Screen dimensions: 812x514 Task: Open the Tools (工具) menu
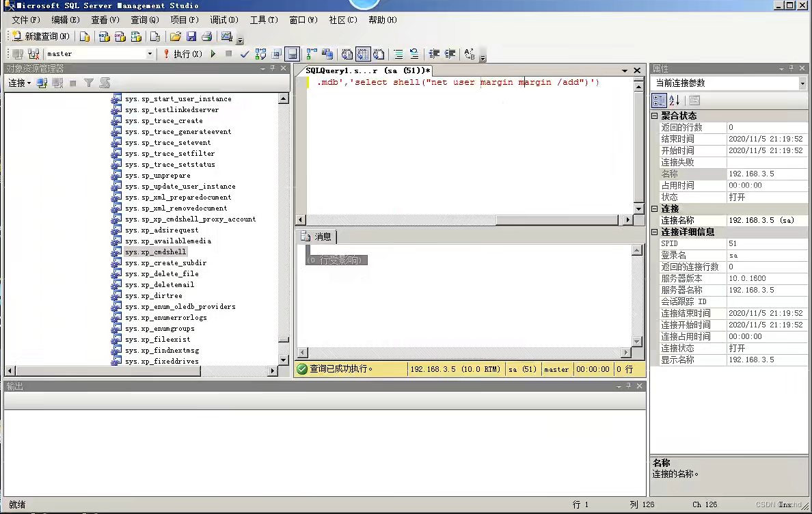click(264, 20)
